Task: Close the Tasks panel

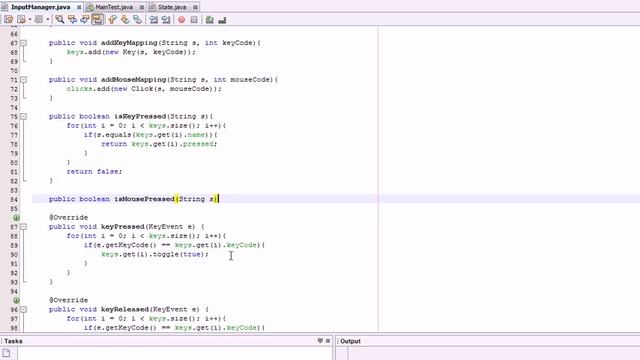Action: tap(328, 340)
